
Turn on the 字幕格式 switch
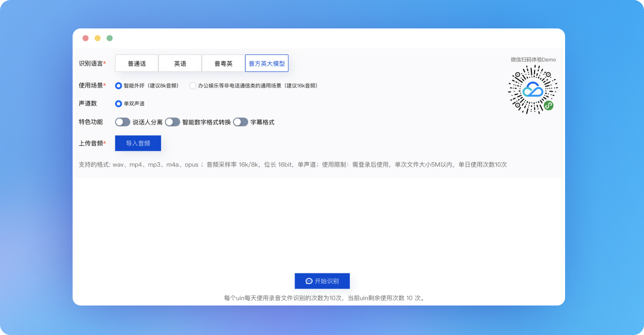(240, 122)
